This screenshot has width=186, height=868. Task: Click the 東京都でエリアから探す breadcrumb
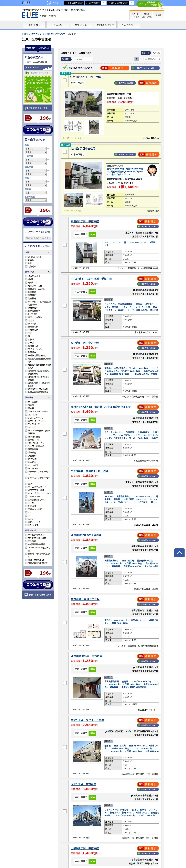tap(54, 34)
